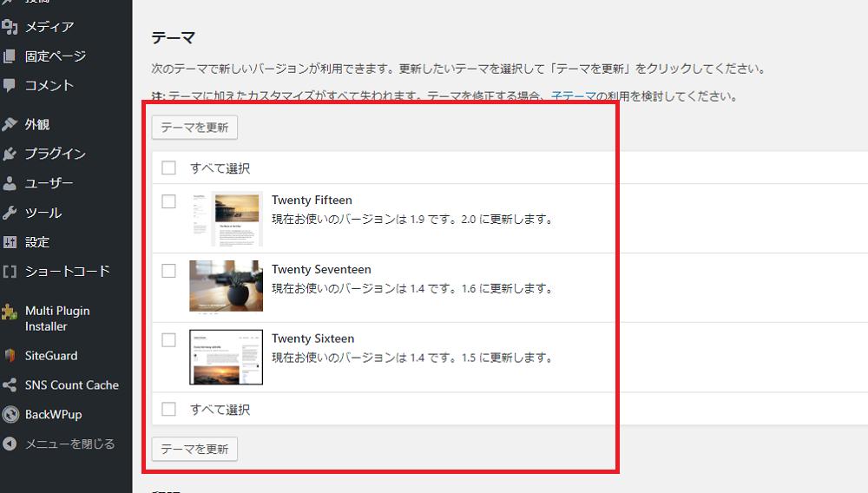
Task: Click the Twenty Sixteen theme thumbnail
Action: coord(226,357)
